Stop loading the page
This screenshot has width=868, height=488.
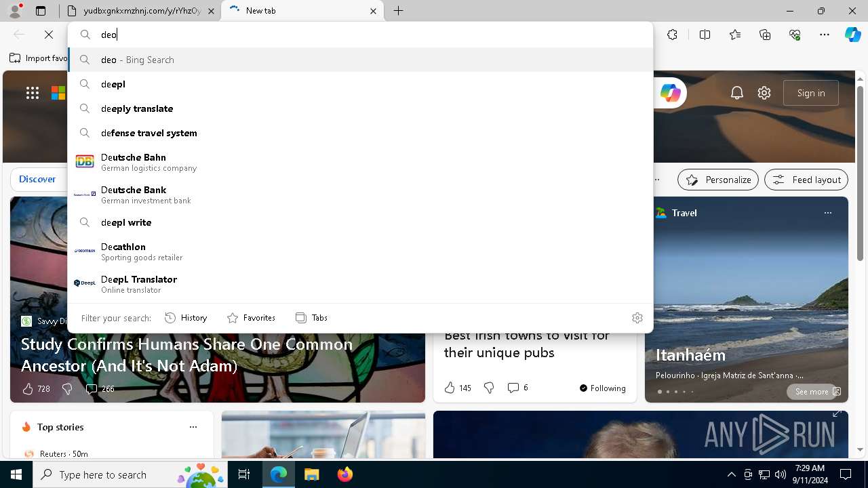49,35
